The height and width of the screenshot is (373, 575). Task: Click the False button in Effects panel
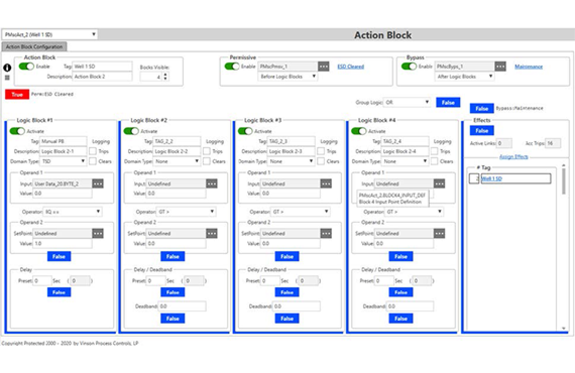(482, 131)
